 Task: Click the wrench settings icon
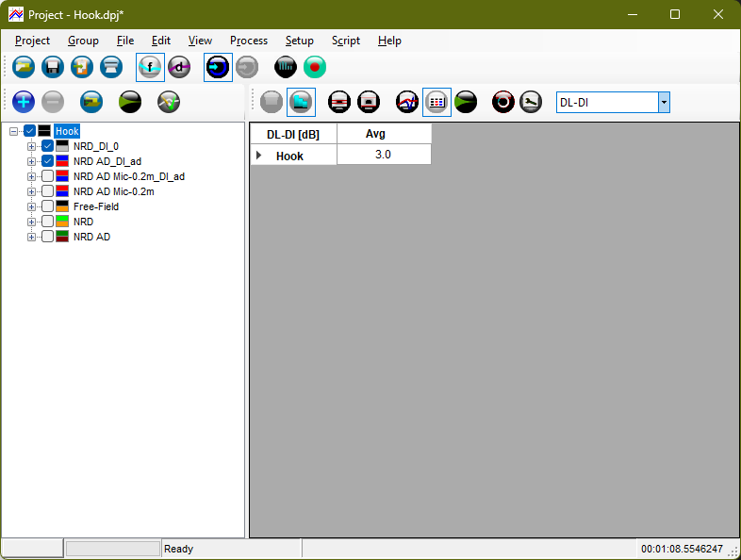click(531, 102)
